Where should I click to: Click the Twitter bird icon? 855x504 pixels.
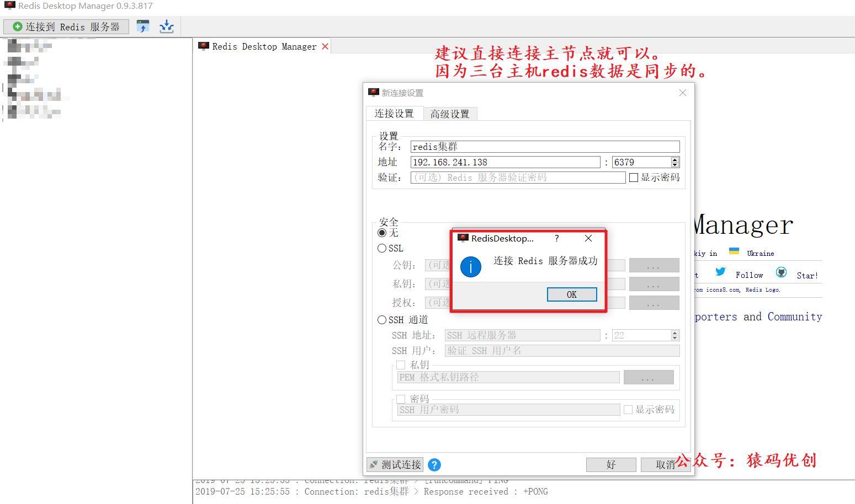720,271
